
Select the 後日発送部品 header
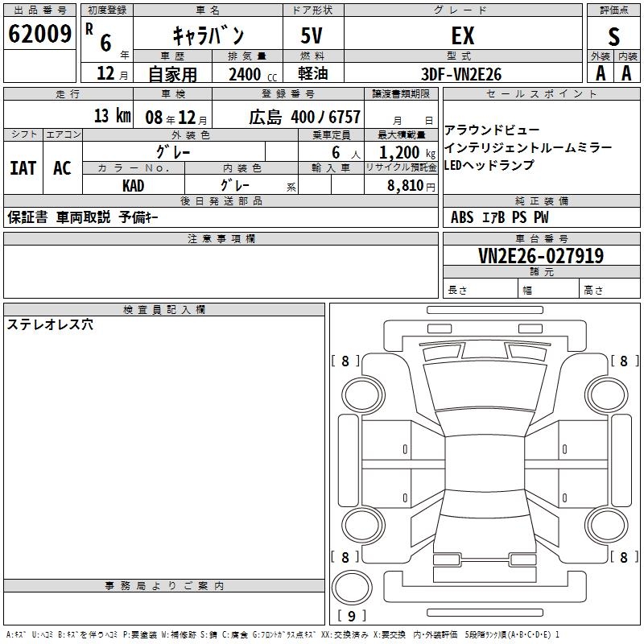221,200
